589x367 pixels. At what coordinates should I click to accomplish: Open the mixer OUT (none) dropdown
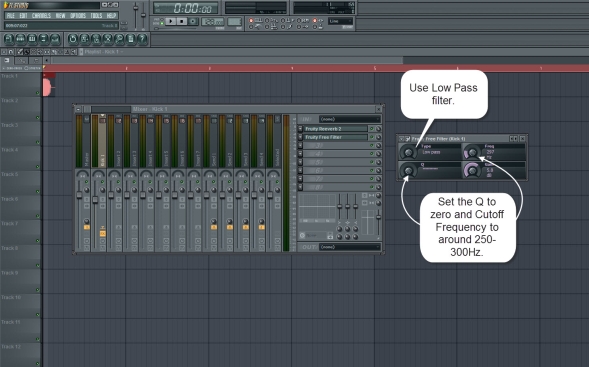coord(350,247)
